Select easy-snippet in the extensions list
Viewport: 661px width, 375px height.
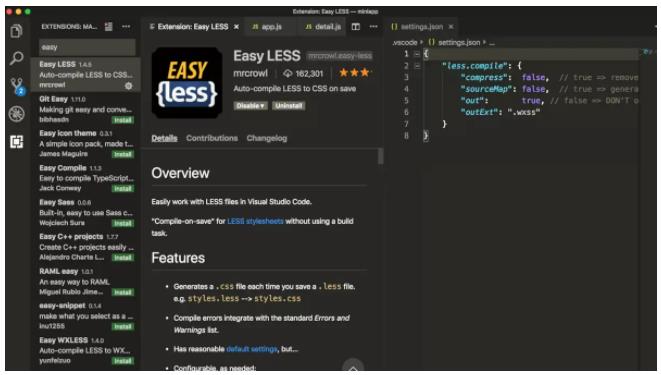86,316
